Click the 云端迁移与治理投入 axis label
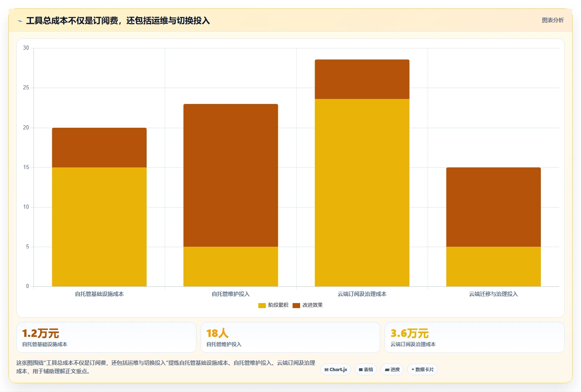581x392 pixels. (x=494, y=294)
